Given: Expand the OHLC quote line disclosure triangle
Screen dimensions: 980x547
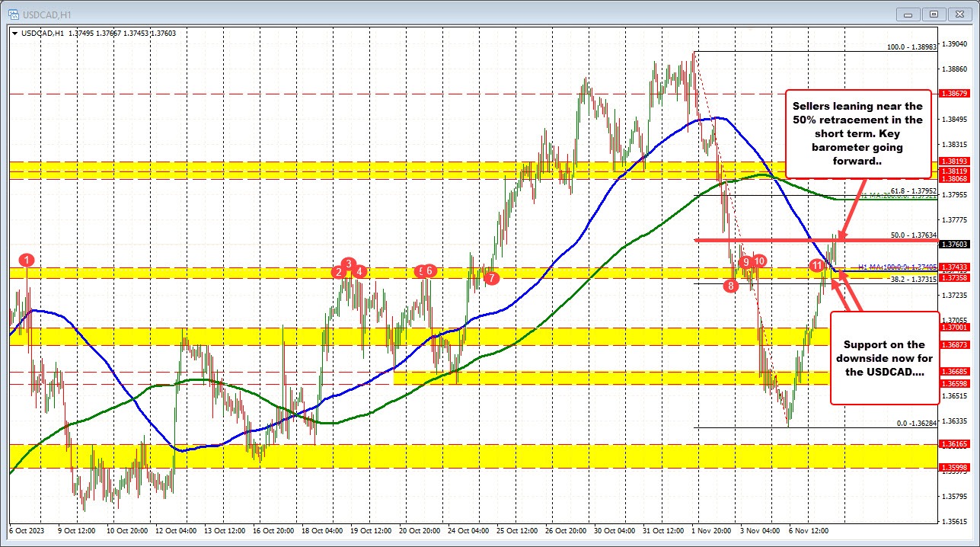Looking at the screenshot, I should tap(15, 34).
